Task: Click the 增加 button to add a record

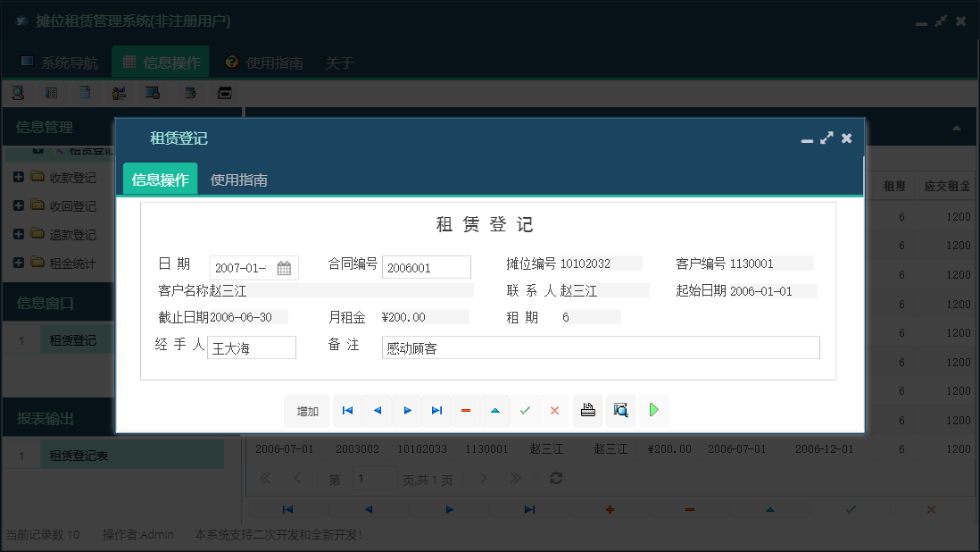Action: (x=306, y=410)
